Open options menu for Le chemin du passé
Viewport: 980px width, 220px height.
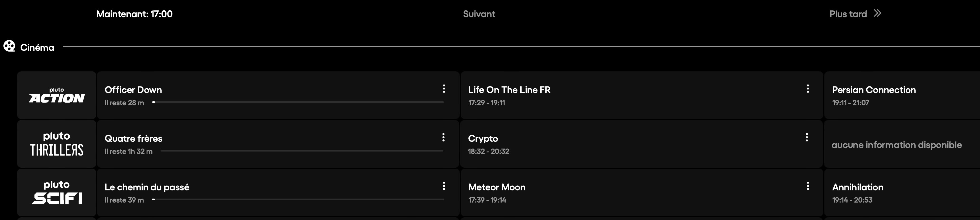(444, 186)
